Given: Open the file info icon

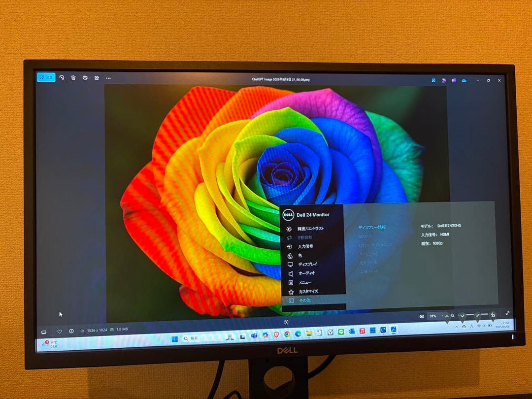Looking at the screenshot, I should (x=71, y=331).
